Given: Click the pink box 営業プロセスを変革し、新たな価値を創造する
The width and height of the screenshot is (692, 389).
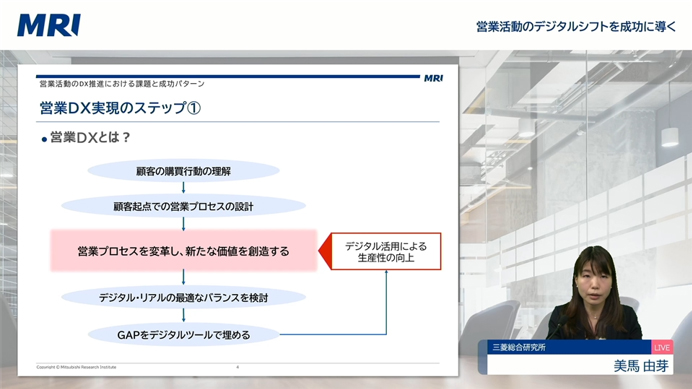Looking at the screenshot, I should coord(184,251).
